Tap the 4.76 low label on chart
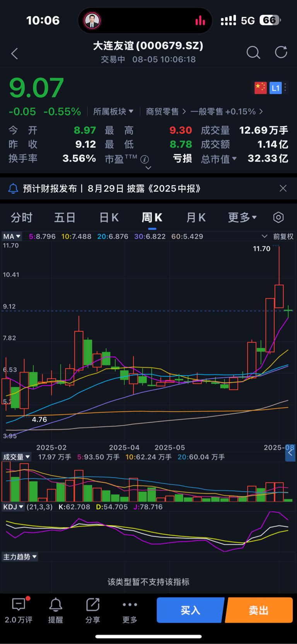 (39, 419)
